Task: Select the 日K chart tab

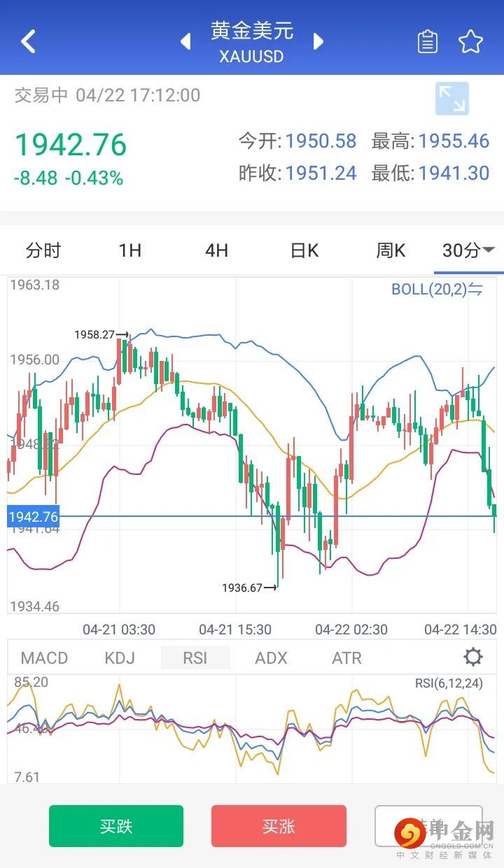Action: [x=304, y=250]
